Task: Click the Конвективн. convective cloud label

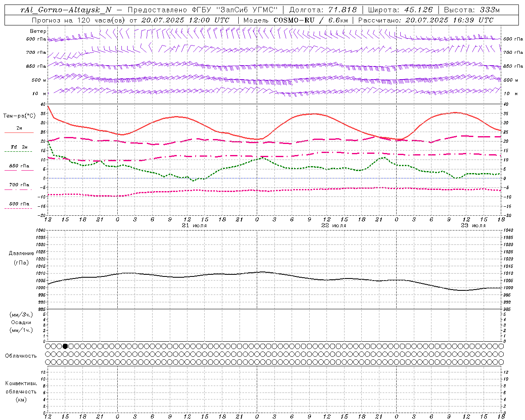Action: pos(21,383)
